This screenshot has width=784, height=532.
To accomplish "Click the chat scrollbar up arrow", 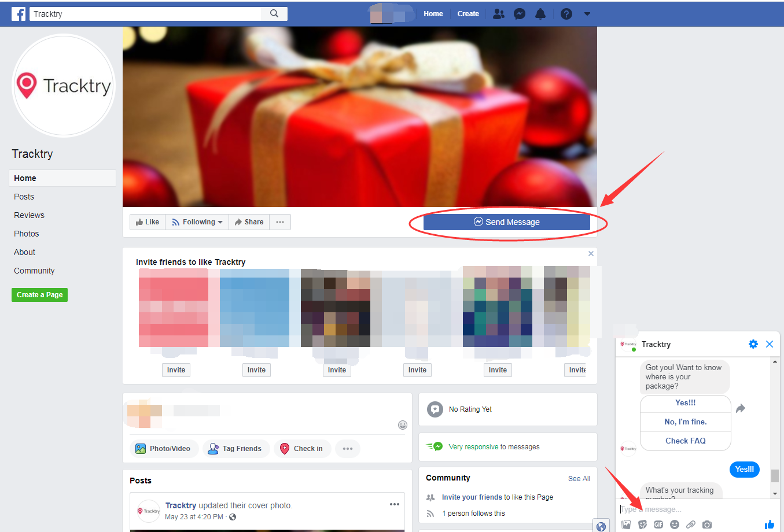I will click(775, 362).
